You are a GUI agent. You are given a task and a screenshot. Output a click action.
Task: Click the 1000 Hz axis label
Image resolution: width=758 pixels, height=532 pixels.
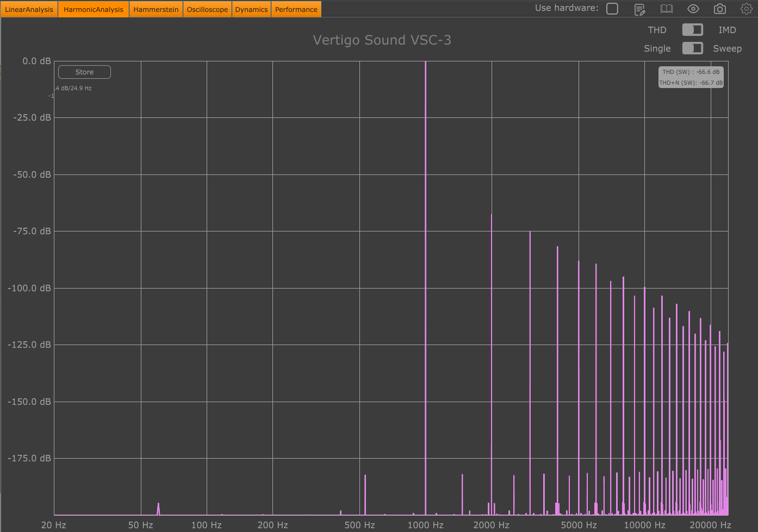pyautogui.click(x=426, y=525)
